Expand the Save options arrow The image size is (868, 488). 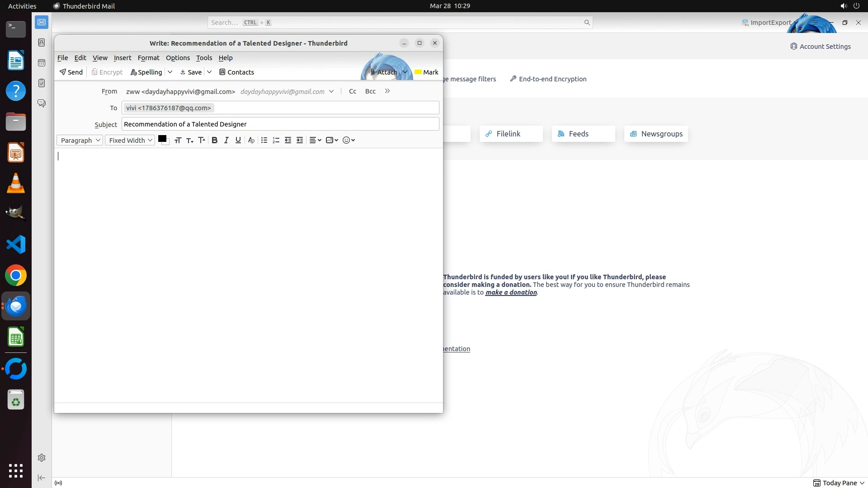(x=209, y=72)
